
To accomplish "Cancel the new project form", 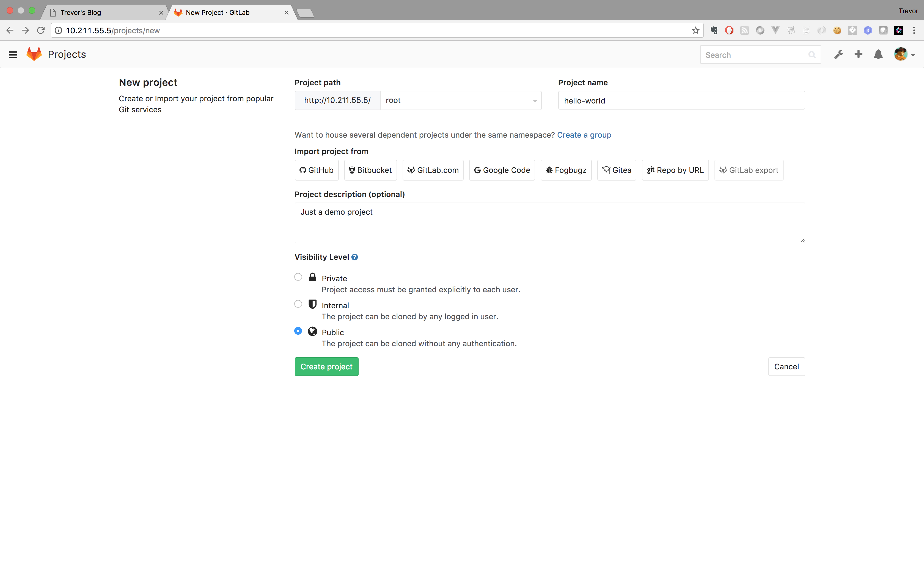I will pyautogui.click(x=787, y=367).
